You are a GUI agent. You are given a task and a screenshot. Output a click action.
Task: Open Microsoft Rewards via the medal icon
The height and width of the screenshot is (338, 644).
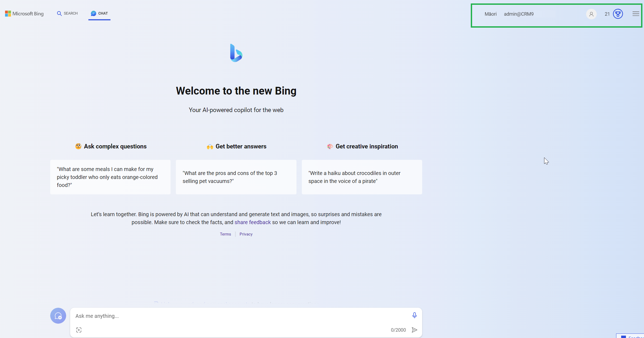coord(618,14)
